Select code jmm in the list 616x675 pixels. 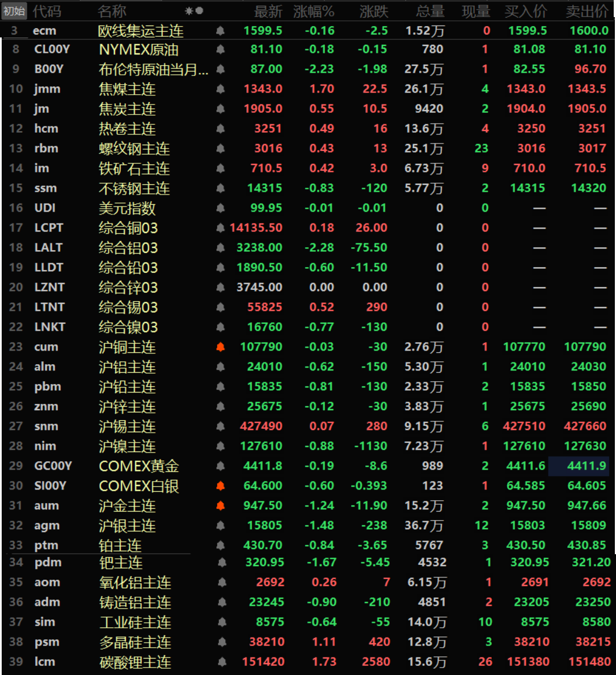47,89
